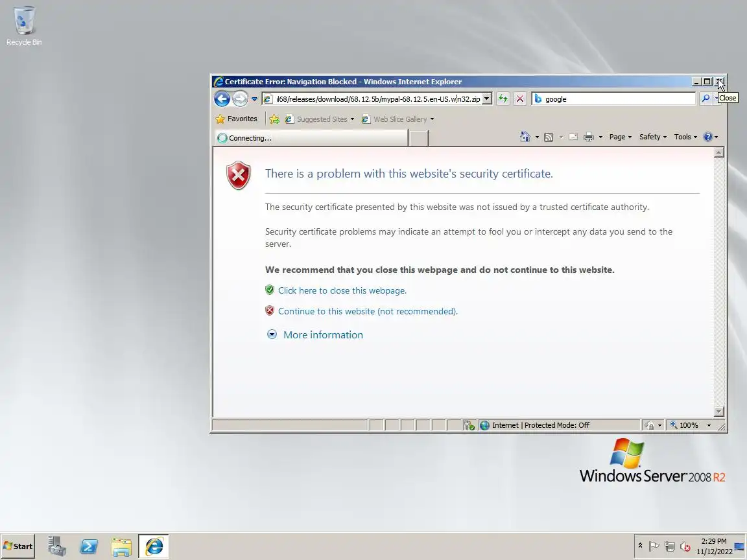Maximize the Internet Explorer window
The width and height of the screenshot is (747, 560).
[707, 82]
